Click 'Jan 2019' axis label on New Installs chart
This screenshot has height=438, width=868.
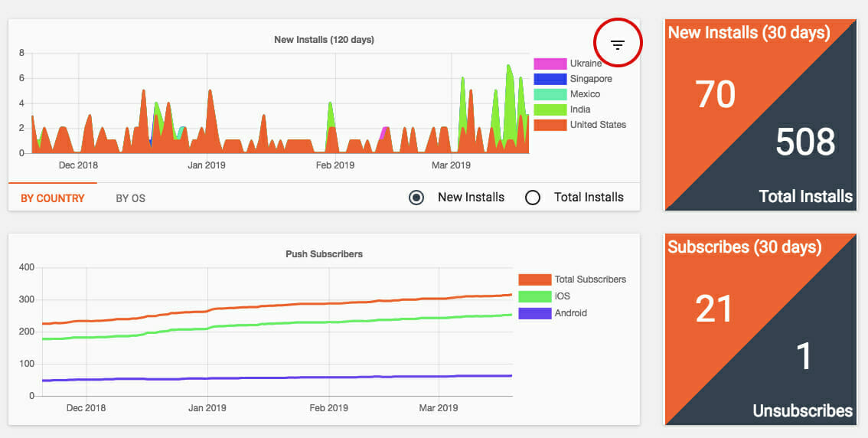tap(207, 165)
